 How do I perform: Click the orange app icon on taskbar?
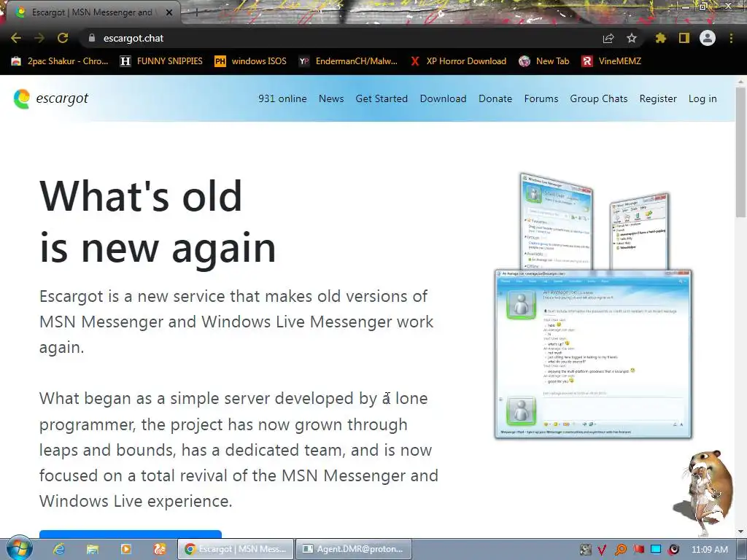160,549
